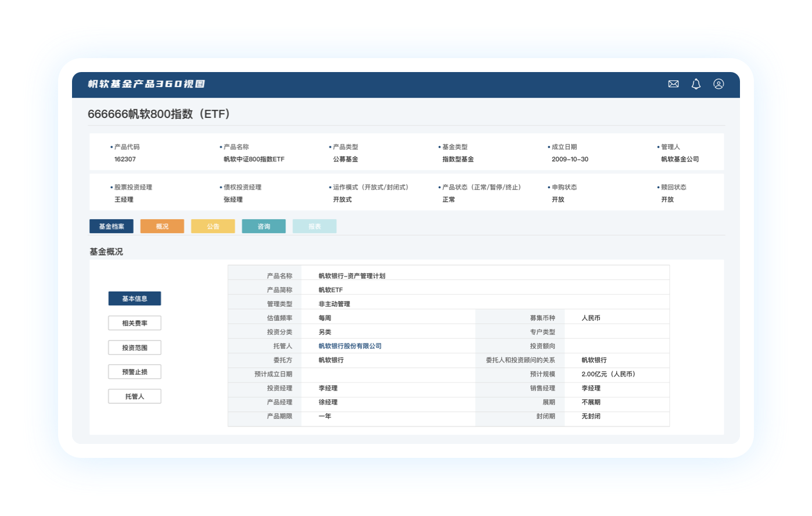Click the 预警止损 button
This screenshot has width=812, height=516.
[135, 372]
